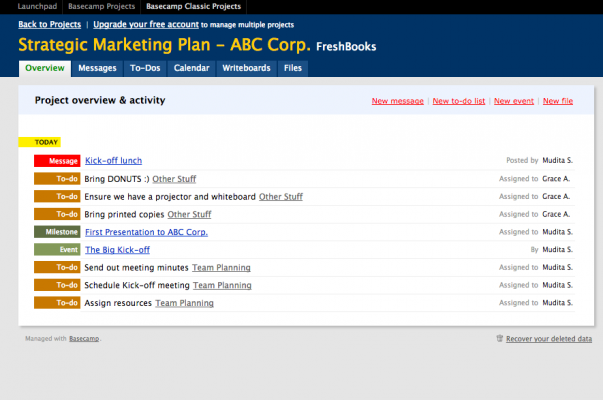This screenshot has width=603, height=400.
Task: Open Other Stuff list beside Bring printed copies
Action: pyautogui.click(x=189, y=214)
